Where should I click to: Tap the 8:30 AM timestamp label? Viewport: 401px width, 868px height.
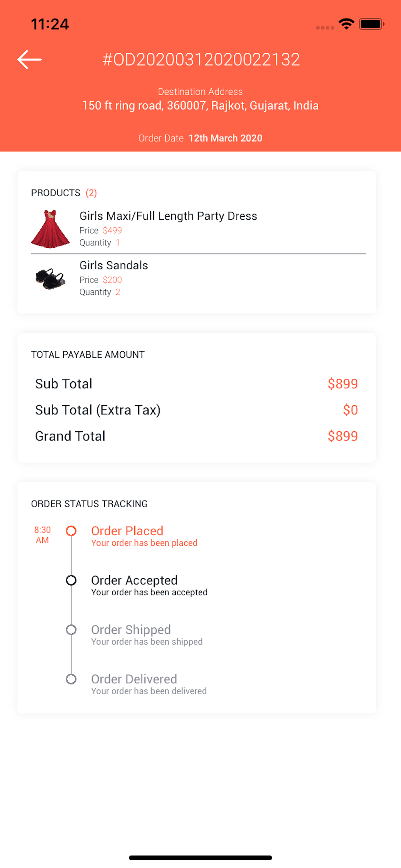(x=43, y=535)
